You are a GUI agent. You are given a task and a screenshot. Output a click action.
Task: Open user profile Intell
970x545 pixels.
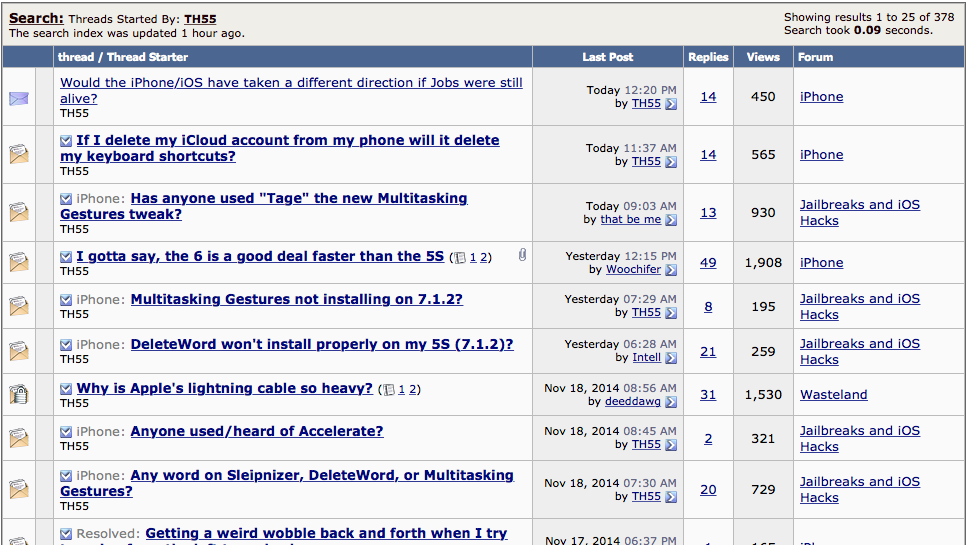tap(646, 358)
